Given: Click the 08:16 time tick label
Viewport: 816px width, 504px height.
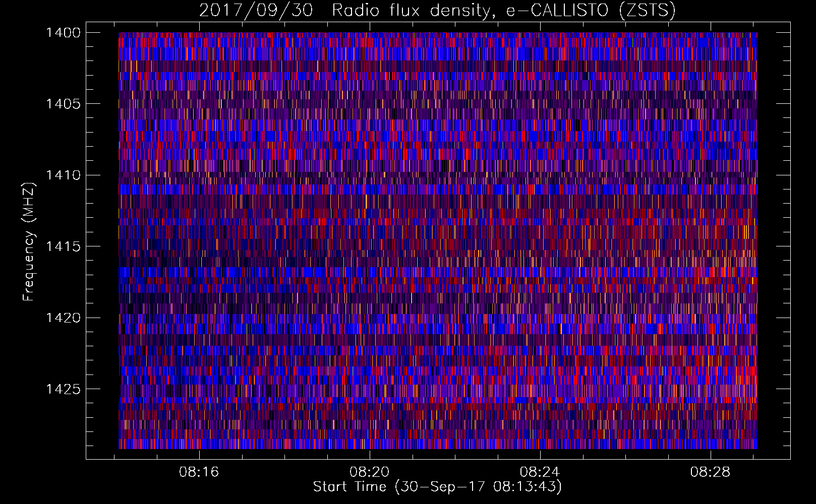Looking at the screenshot, I should [x=199, y=472].
